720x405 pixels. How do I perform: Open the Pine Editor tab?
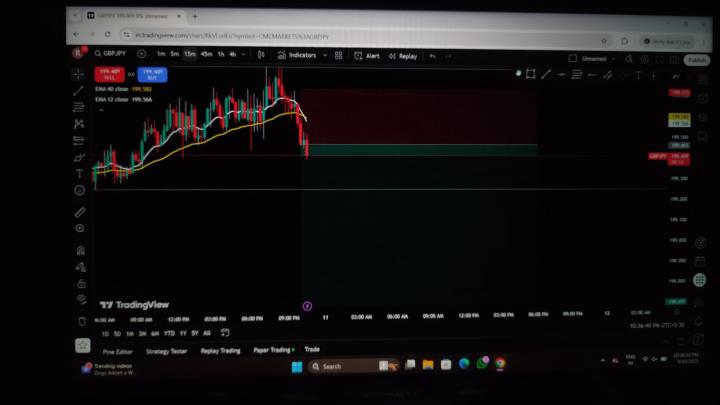pyautogui.click(x=118, y=352)
